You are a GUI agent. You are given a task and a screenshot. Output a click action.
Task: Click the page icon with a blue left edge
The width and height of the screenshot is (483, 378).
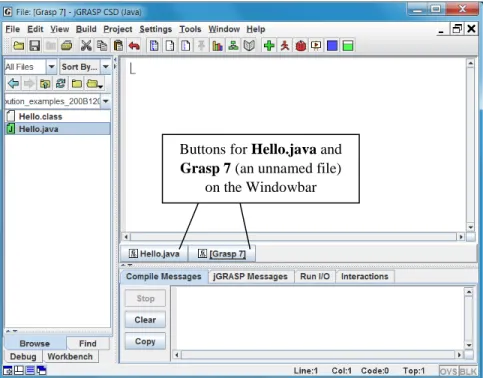pos(186,45)
